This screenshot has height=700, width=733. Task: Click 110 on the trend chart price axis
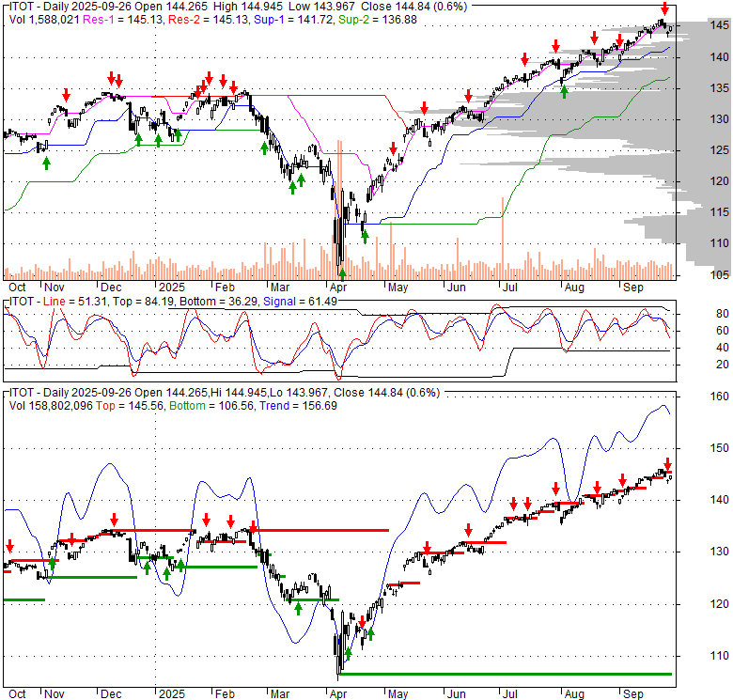[720, 656]
